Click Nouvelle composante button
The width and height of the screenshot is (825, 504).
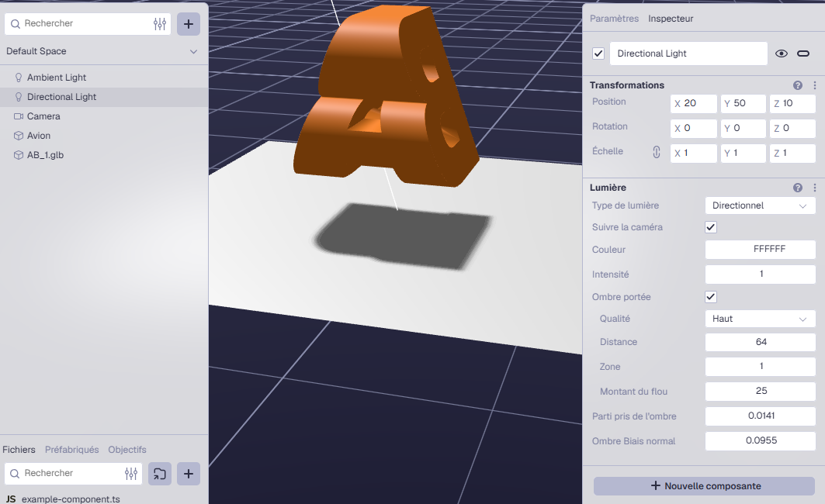click(704, 486)
